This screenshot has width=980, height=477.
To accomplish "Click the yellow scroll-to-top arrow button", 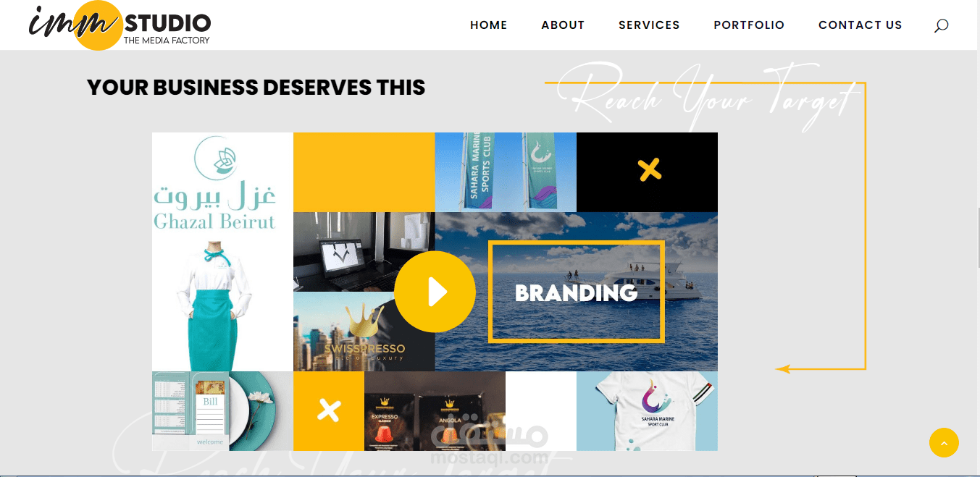I will coord(944,442).
